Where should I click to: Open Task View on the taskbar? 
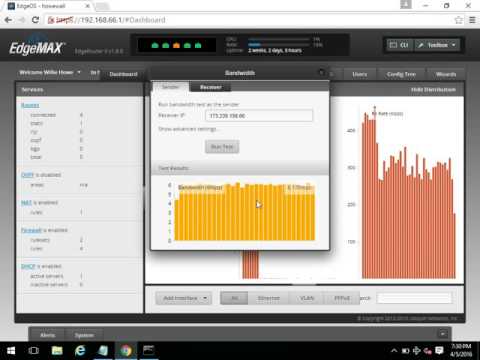coord(34,351)
